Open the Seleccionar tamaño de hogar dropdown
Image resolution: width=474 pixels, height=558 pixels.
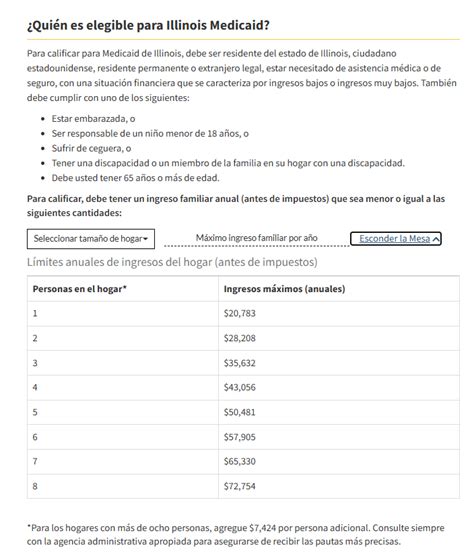tap(91, 239)
